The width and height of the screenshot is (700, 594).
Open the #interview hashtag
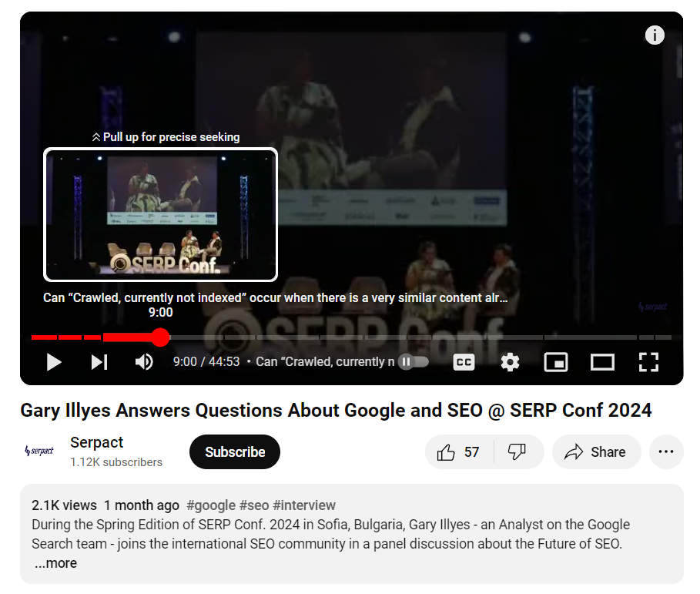(x=304, y=505)
